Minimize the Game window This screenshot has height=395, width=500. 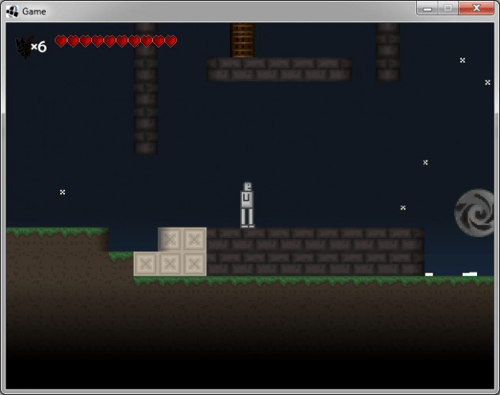click(427, 9)
